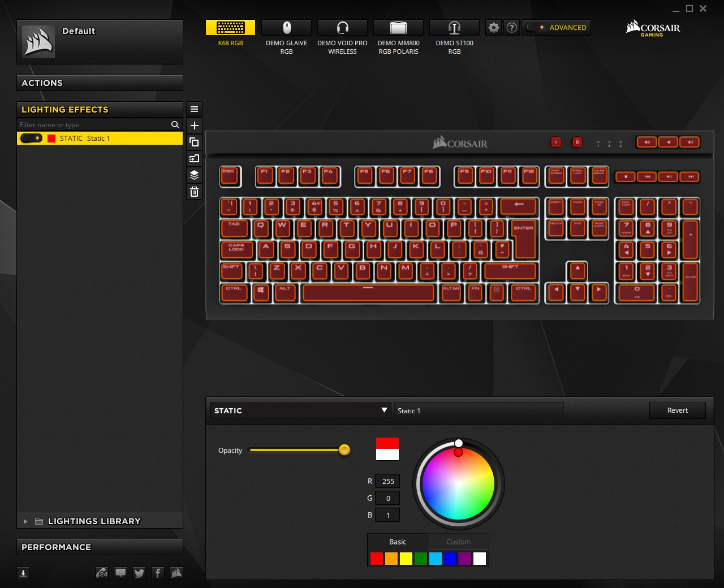724x588 pixels.
Task: Pick the blue basic color swatch
Action: pyautogui.click(x=450, y=559)
